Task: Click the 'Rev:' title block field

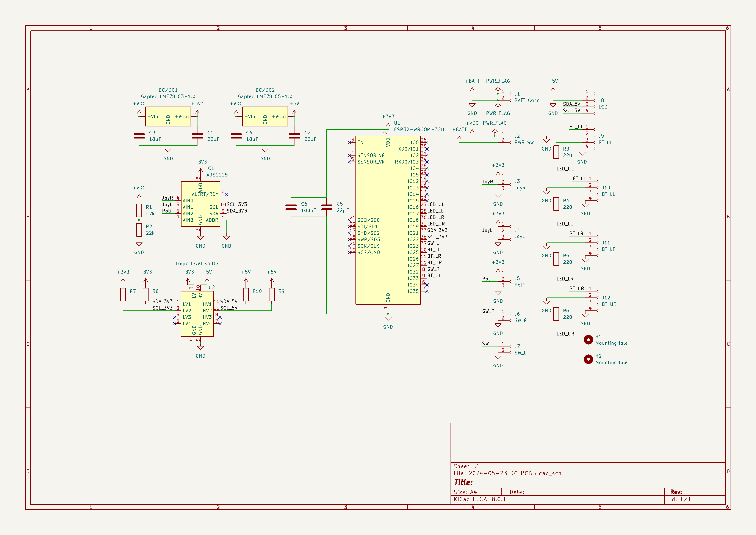Action: tap(676, 492)
